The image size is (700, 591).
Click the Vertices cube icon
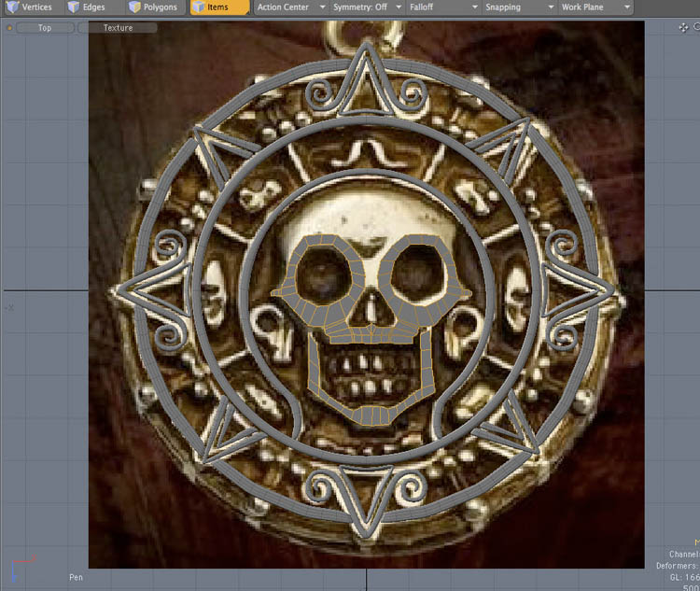[x=12, y=7]
